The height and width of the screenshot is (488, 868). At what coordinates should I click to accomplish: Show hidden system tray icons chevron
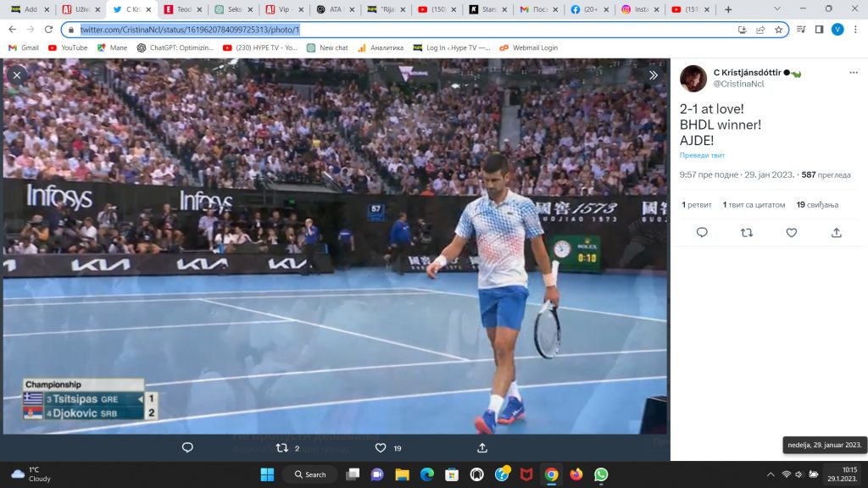pyautogui.click(x=770, y=474)
